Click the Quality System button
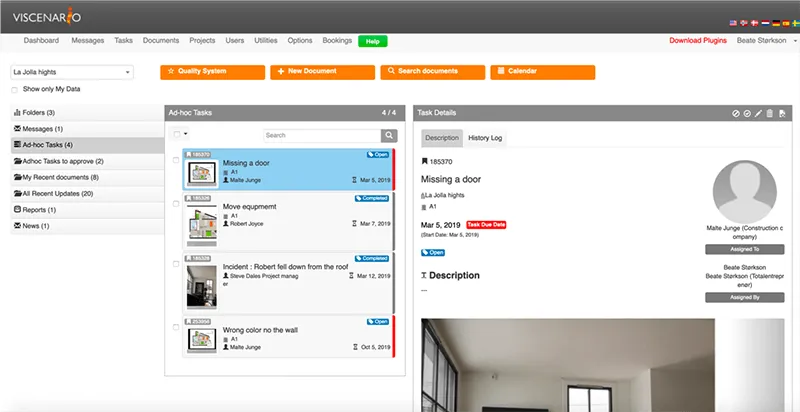800x412 pixels. coord(212,72)
